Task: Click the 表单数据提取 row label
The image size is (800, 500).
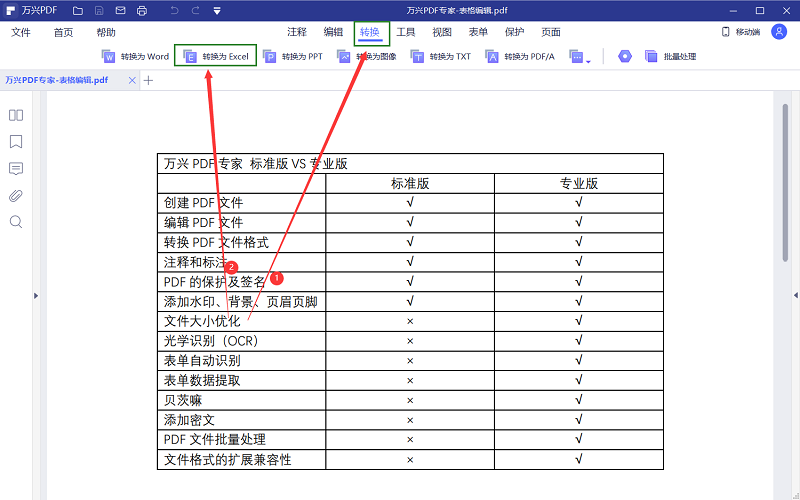Action: click(202, 381)
